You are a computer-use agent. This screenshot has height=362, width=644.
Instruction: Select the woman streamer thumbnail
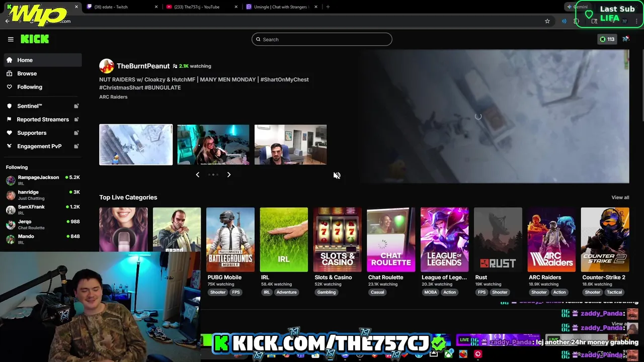(x=213, y=145)
